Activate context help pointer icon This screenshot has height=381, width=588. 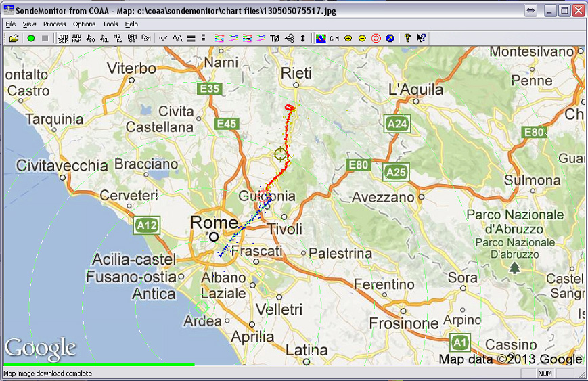click(421, 39)
